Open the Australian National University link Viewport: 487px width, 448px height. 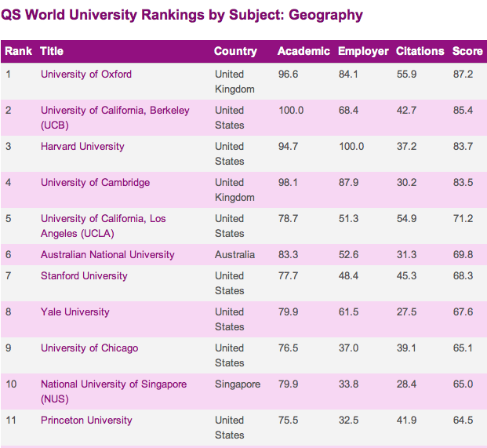(x=107, y=255)
